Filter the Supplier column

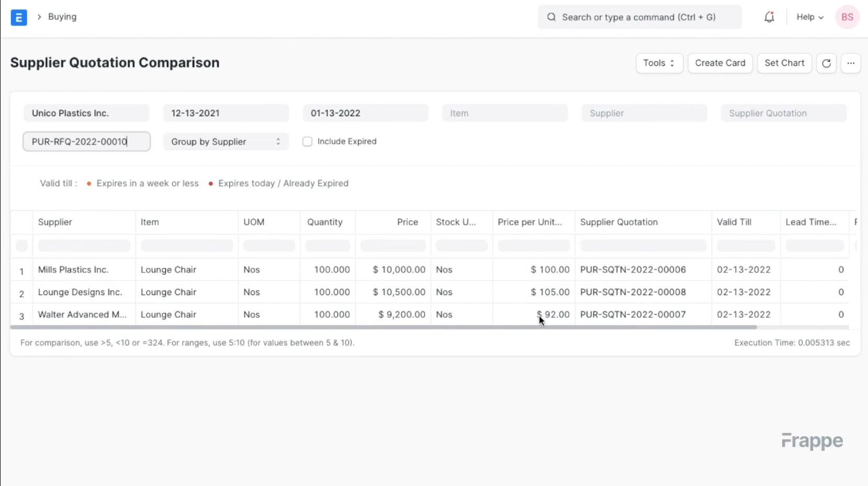click(x=84, y=245)
